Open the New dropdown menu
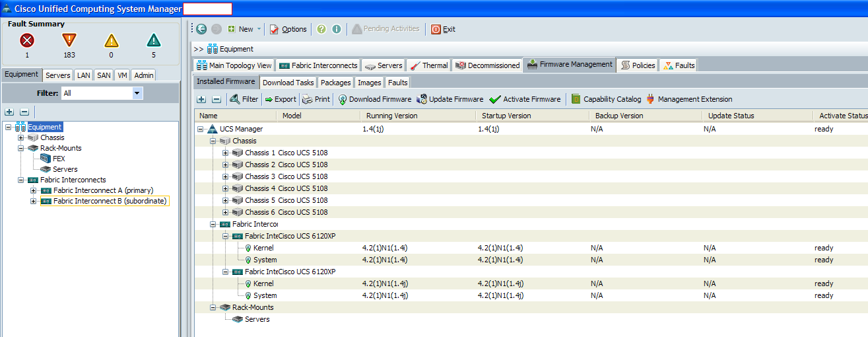Image resolution: width=868 pixels, height=337 pixels. (245, 29)
